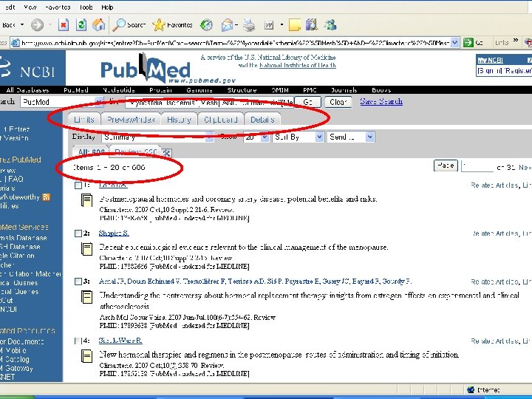
Task: Open the Mail icon dropdown arrow
Action: pyautogui.click(x=236, y=25)
